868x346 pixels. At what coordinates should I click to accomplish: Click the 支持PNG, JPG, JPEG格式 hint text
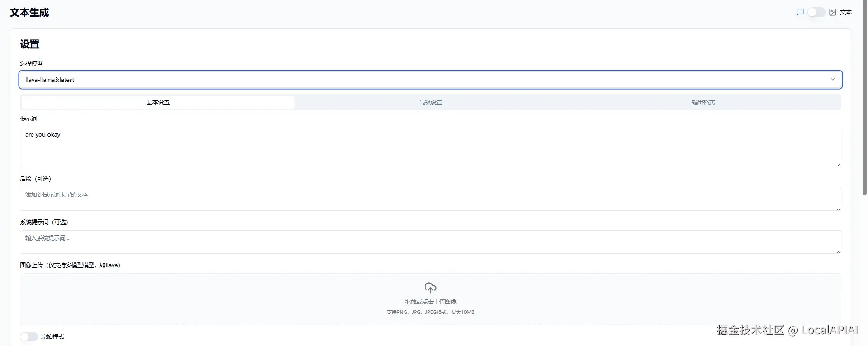pyautogui.click(x=430, y=312)
